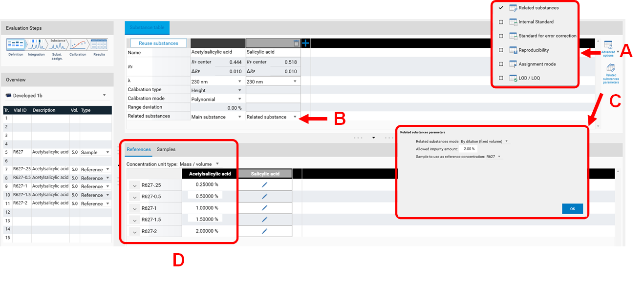Delete the Salicylic acid column using trash icon
The width and height of the screenshot is (644, 282).
pos(296,43)
